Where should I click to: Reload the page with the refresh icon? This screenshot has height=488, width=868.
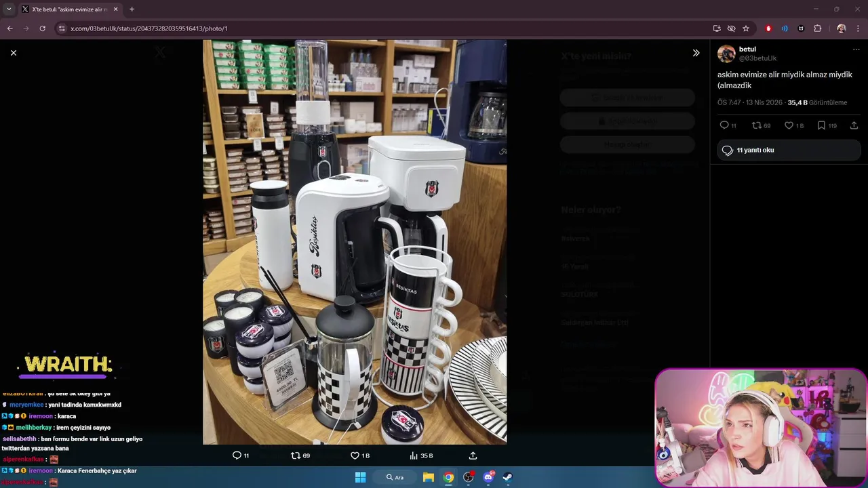pos(42,28)
